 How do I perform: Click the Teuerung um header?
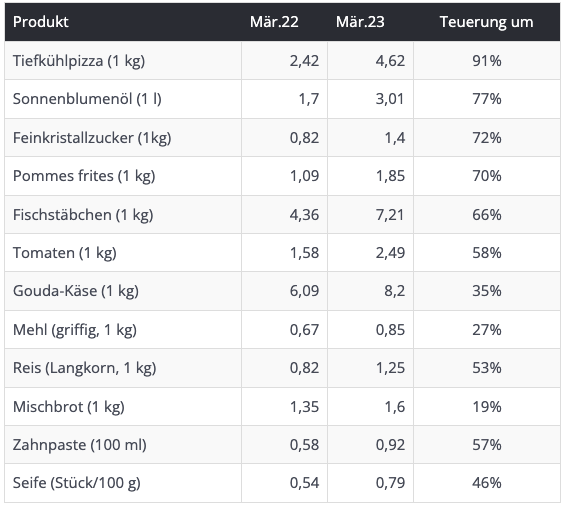point(486,22)
